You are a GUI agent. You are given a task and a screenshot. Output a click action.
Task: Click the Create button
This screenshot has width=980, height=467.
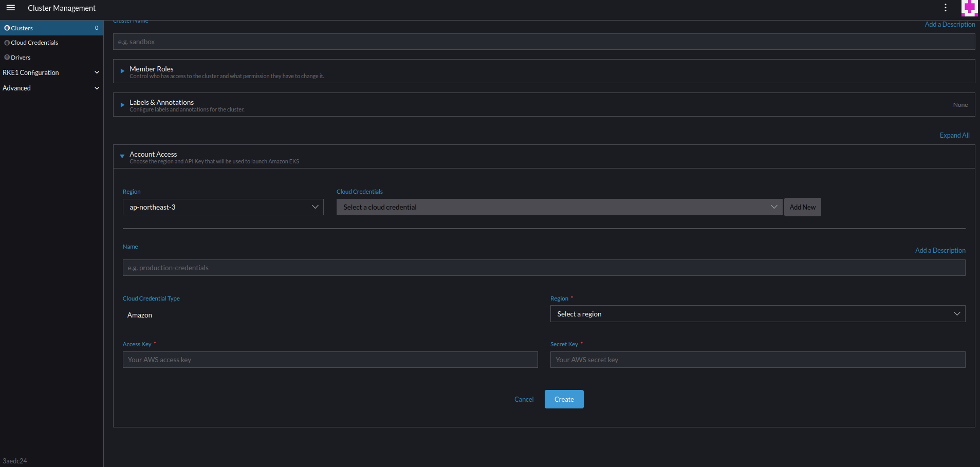click(x=564, y=399)
